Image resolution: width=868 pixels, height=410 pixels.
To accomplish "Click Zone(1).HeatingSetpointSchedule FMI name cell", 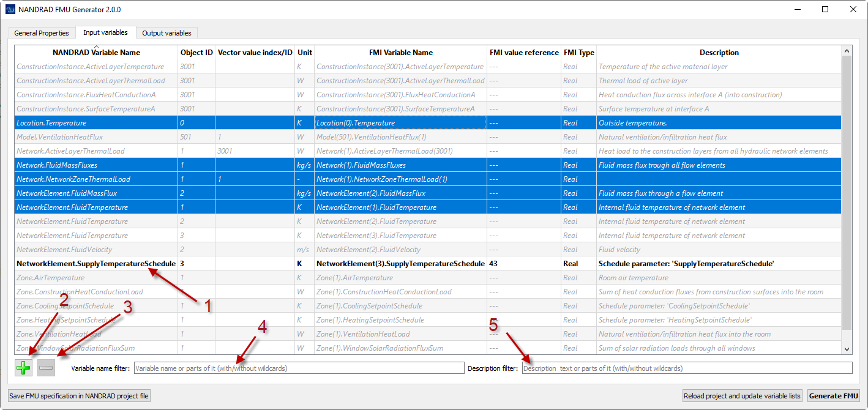I will (401, 320).
